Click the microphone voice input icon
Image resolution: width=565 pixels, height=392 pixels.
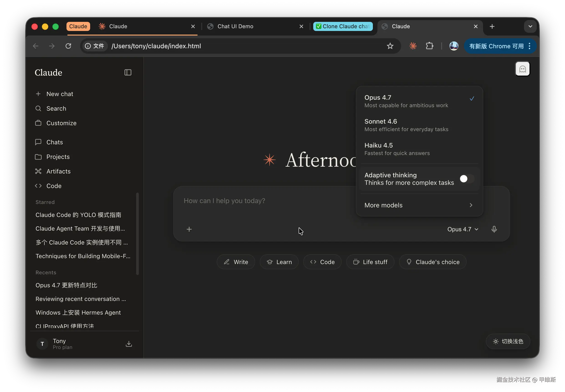click(x=494, y=229)
